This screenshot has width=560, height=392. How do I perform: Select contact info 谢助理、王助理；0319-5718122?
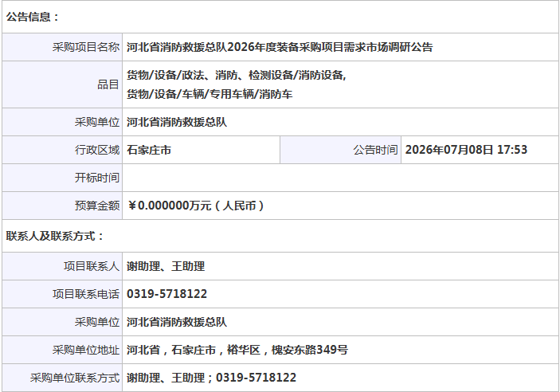pyautogui.click(x=211, y=378)
